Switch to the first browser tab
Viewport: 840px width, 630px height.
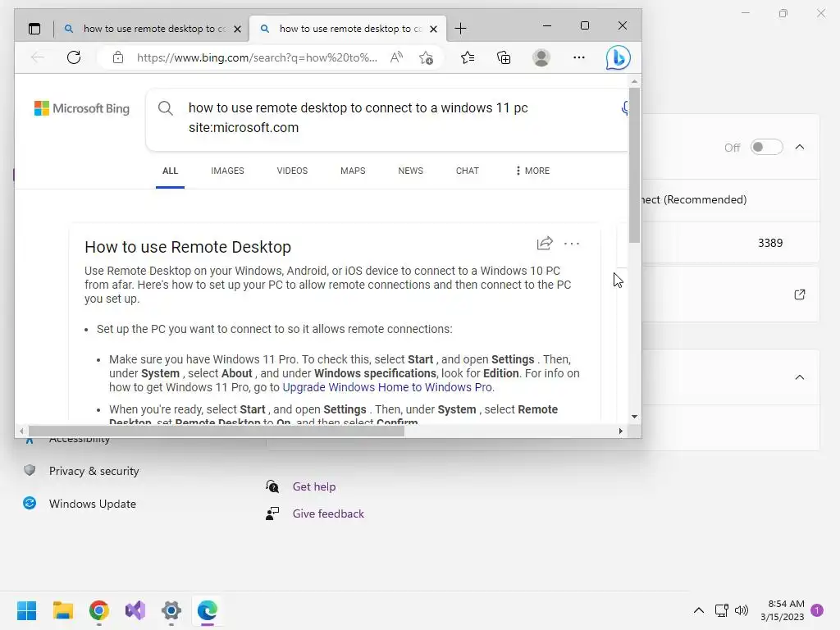click(152, 29)
